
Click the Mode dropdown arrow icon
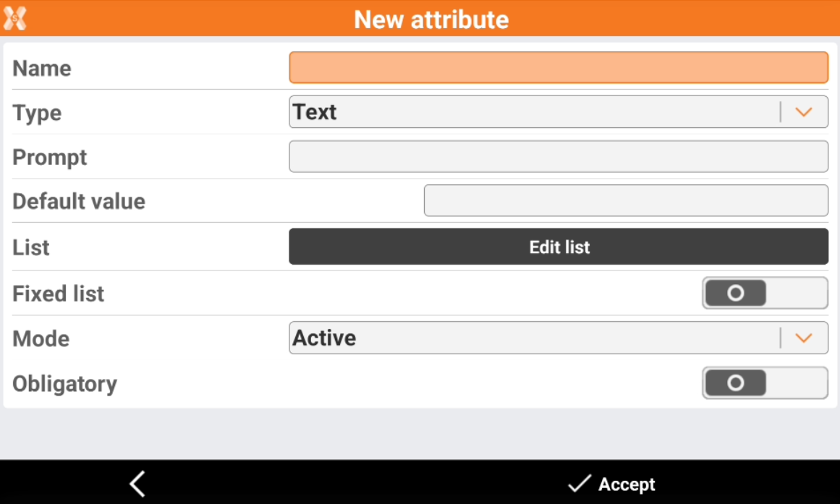click(804, 338)
